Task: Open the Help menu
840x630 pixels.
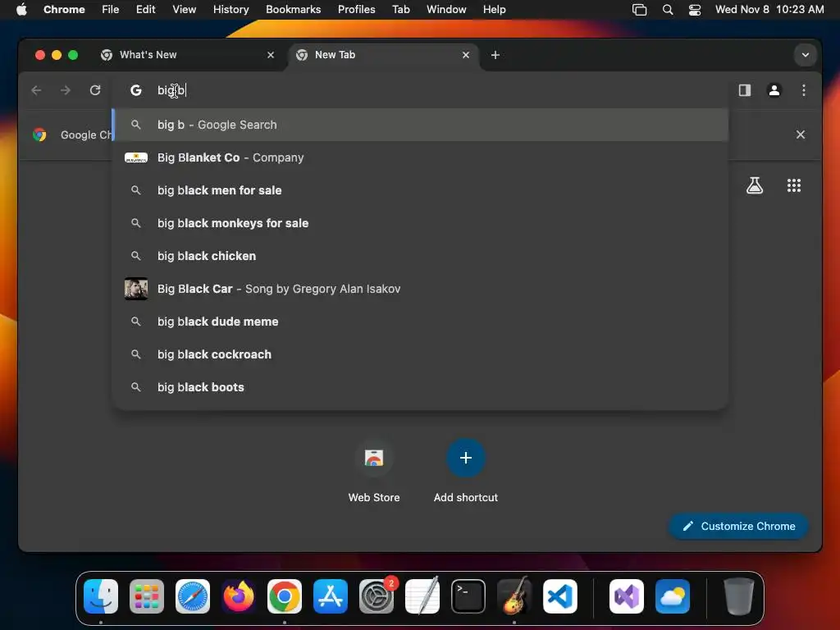Action: click(x=494, y=9)
